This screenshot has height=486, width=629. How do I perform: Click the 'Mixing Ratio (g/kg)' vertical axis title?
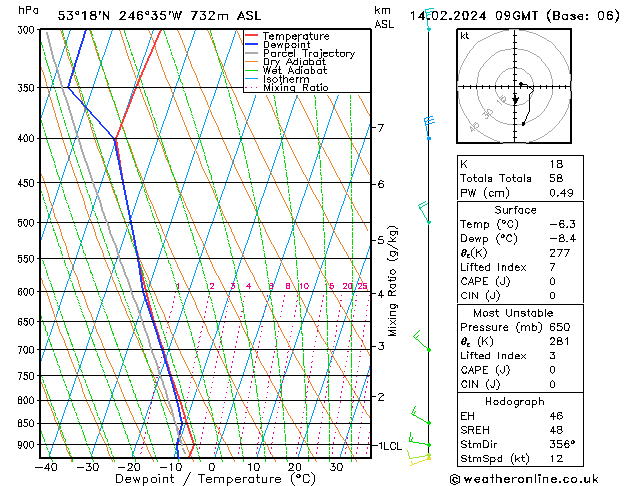click(x=392, y=281)
